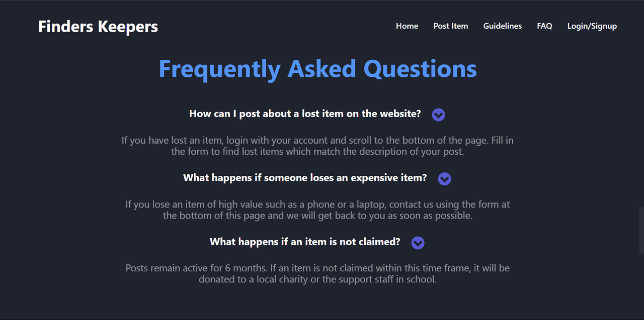Click the answer about contacting us for high-value items
The height and width of the screenshot is (320, 644).
click(317, 210)
